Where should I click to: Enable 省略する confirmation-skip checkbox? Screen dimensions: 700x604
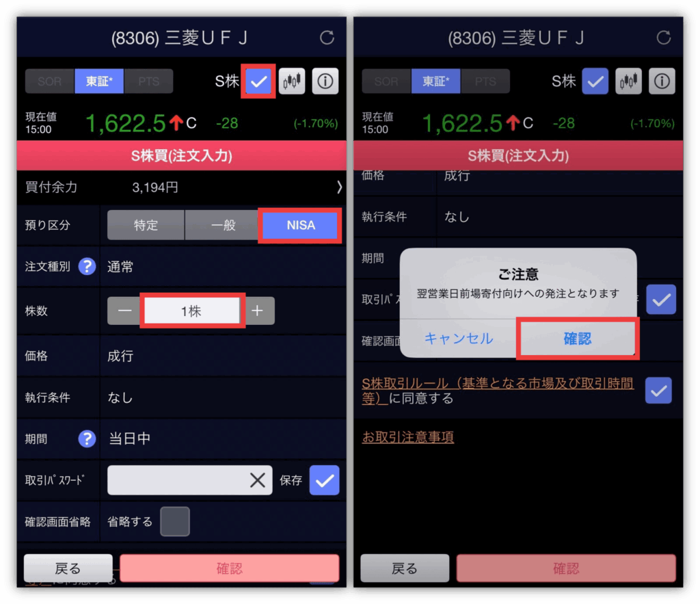point(175,521)
